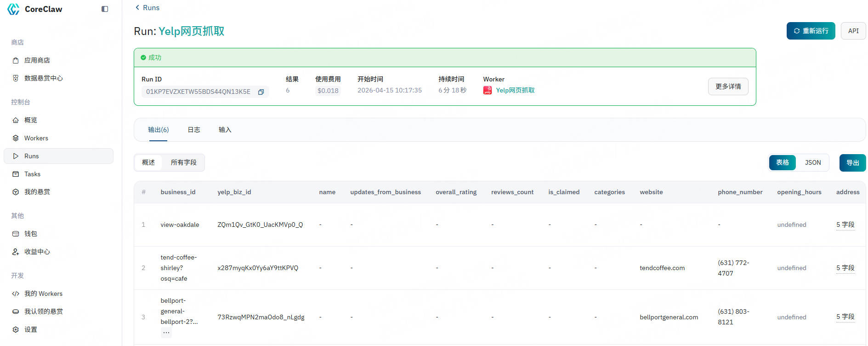Expand 5 字段 address in row one
Viewport: 868px width, 346px height.
[x=845, y=225]
